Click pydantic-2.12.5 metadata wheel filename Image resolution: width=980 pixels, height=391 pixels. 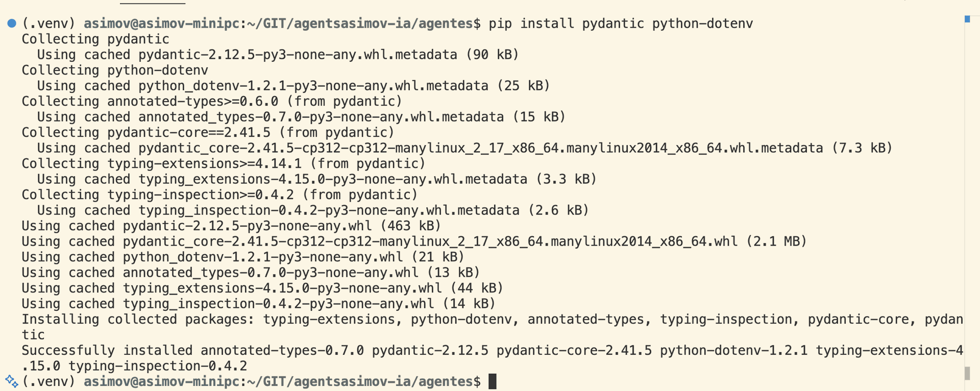pyautogui.click(x=297, y=55)
